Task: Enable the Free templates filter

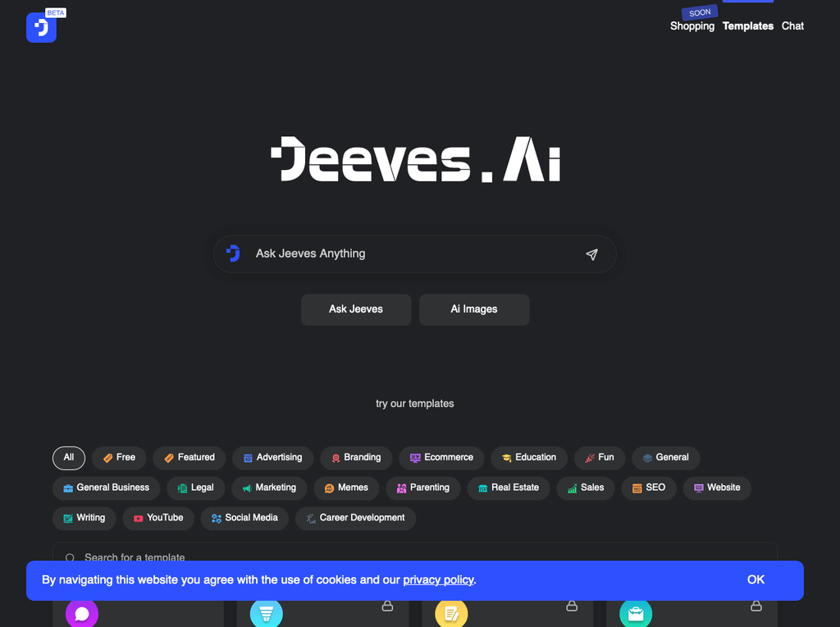Action: (x=118, y=458)
